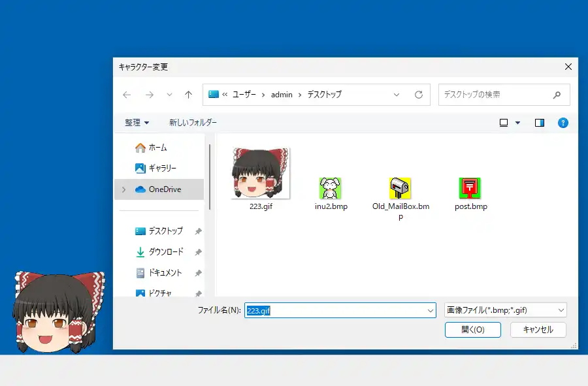
Task: Click the キャンセル button
Action: (538, 330)
